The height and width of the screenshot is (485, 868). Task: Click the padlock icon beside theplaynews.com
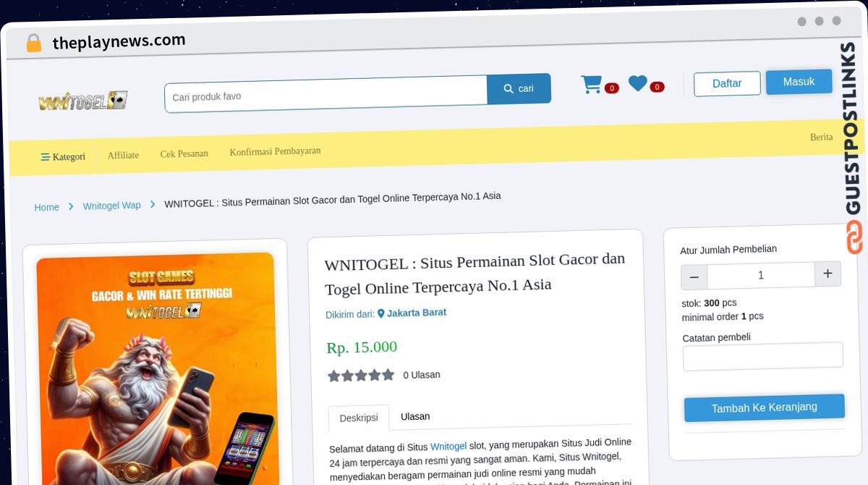34,43
